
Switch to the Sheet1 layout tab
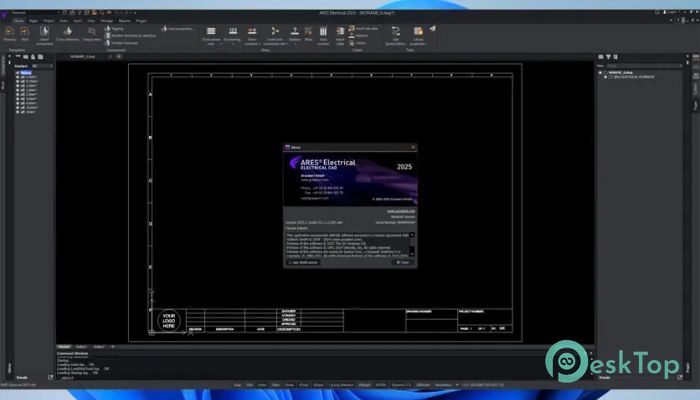pos(81,347)
